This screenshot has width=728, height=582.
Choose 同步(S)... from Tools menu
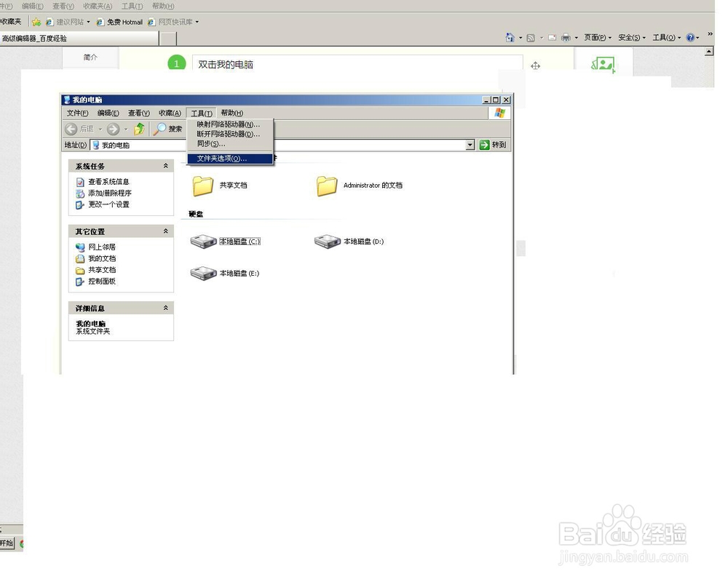(230, 144)
